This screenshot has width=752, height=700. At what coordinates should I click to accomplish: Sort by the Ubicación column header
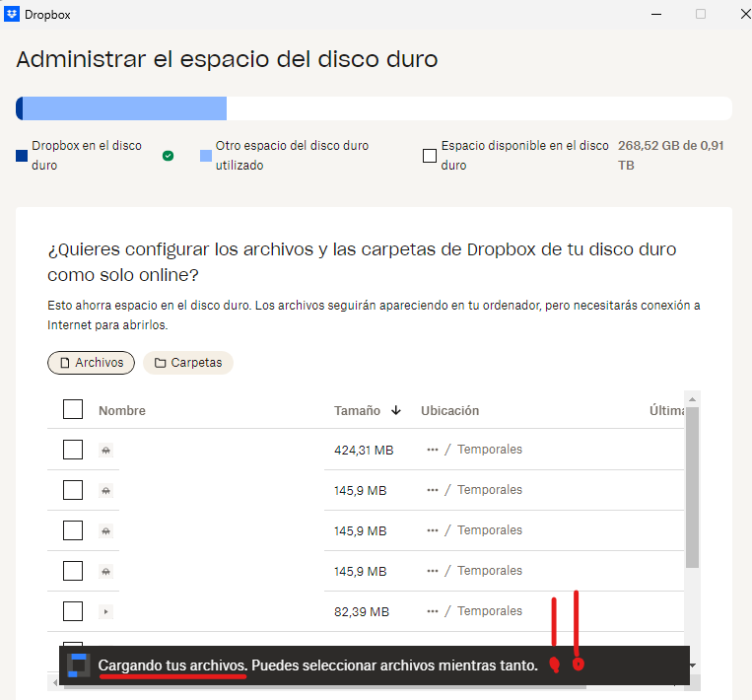pos(449,411)
